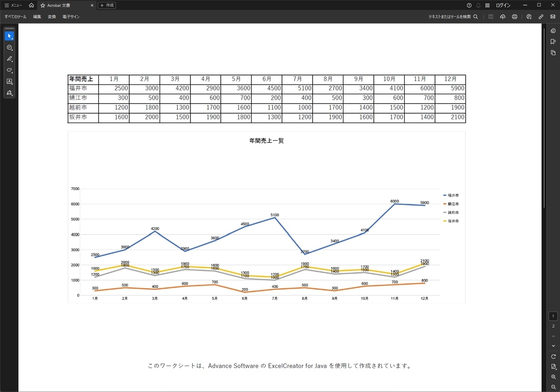Toggle the page thumbnails panel
560x392 pixels.
pyautogui.click(x=553, y=52)
